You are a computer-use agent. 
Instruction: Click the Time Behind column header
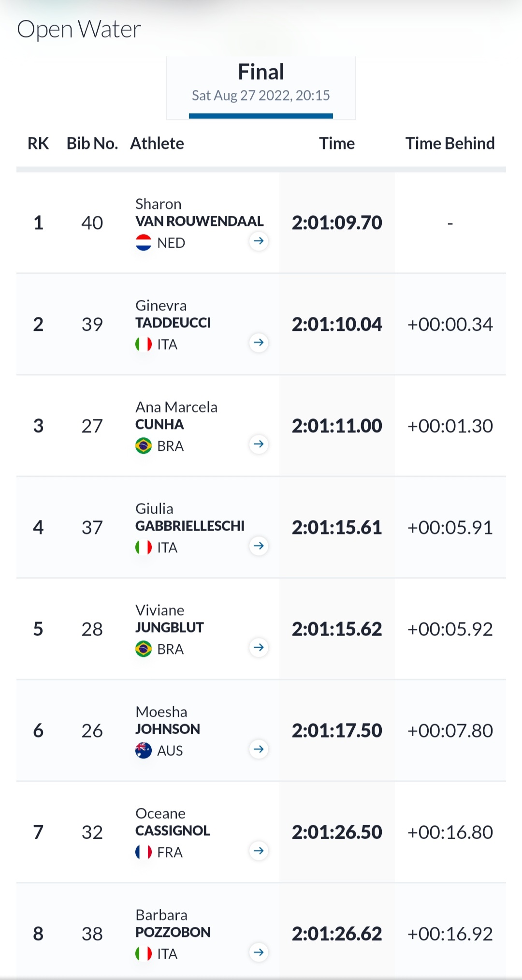(x=449, y=143)
